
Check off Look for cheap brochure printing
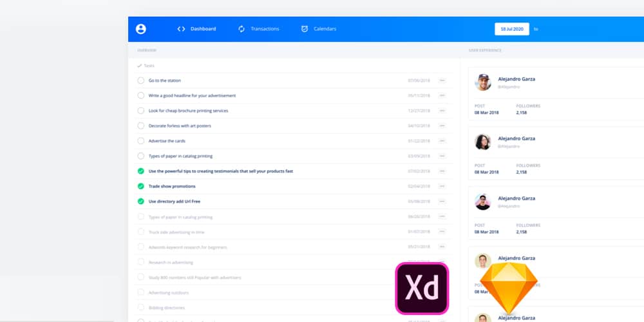141,111
